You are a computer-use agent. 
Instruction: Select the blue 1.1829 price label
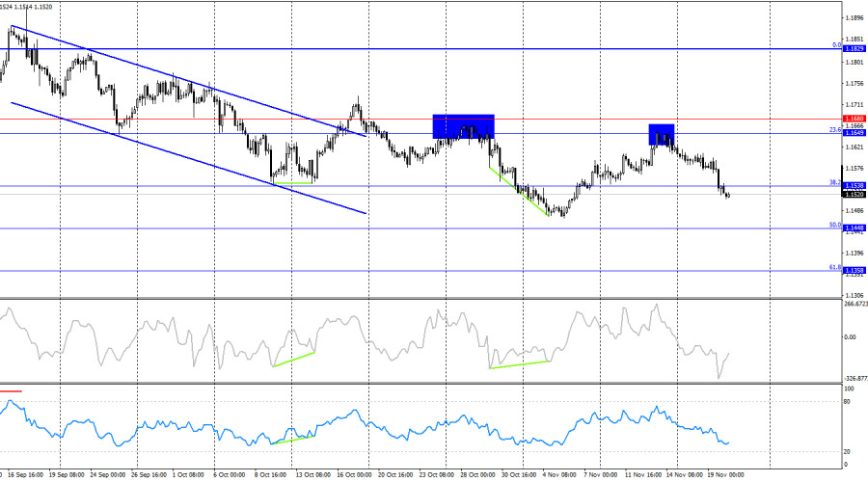(x=854, y=49)
